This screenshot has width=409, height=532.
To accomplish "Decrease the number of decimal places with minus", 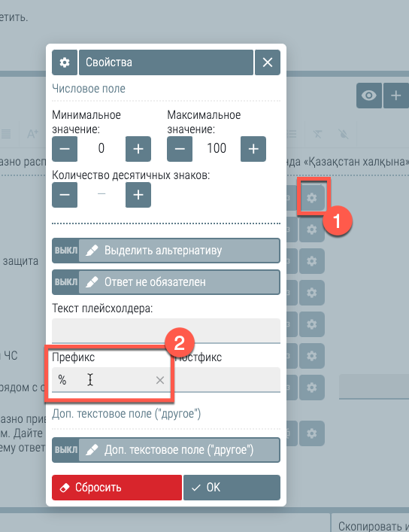I will tap(65, 195).
